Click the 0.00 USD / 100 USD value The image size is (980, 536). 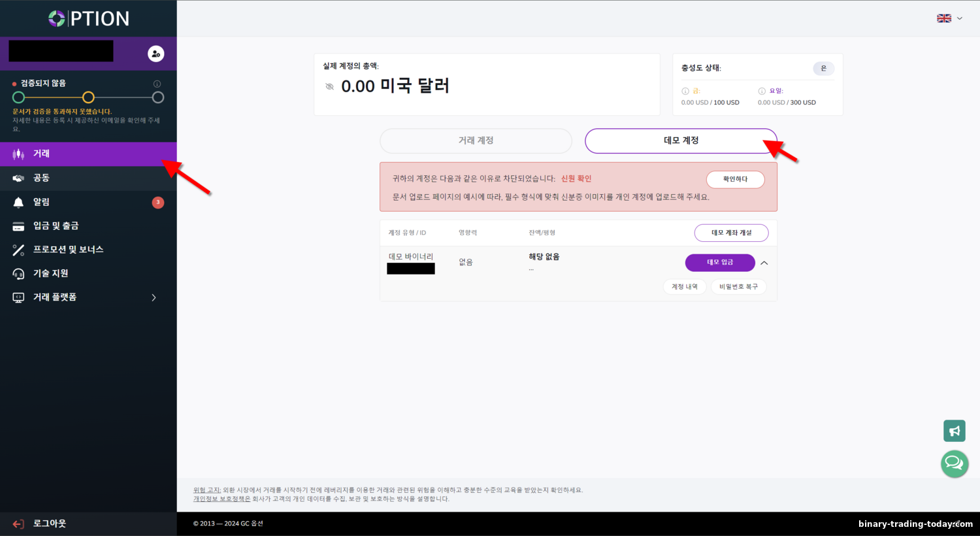pyautogui.click(x=710, y=103)
